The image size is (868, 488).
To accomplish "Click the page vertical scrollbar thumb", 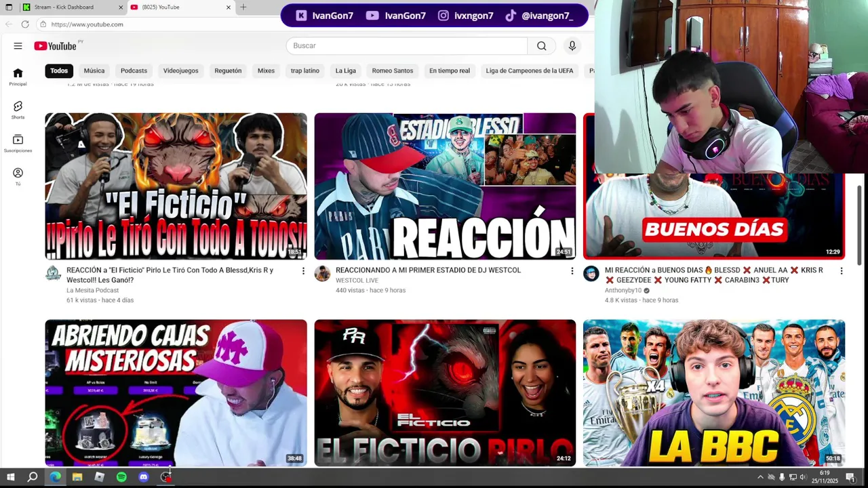I will [860, 225].
